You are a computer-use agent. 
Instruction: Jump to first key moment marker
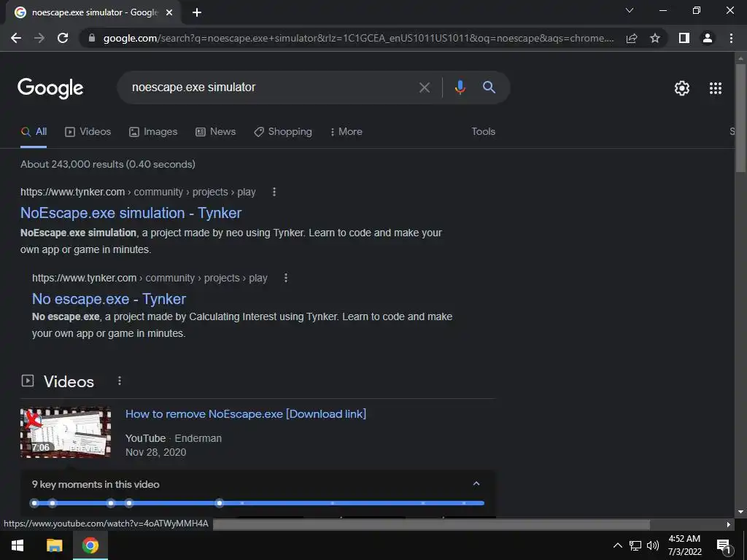coord(34,503)
